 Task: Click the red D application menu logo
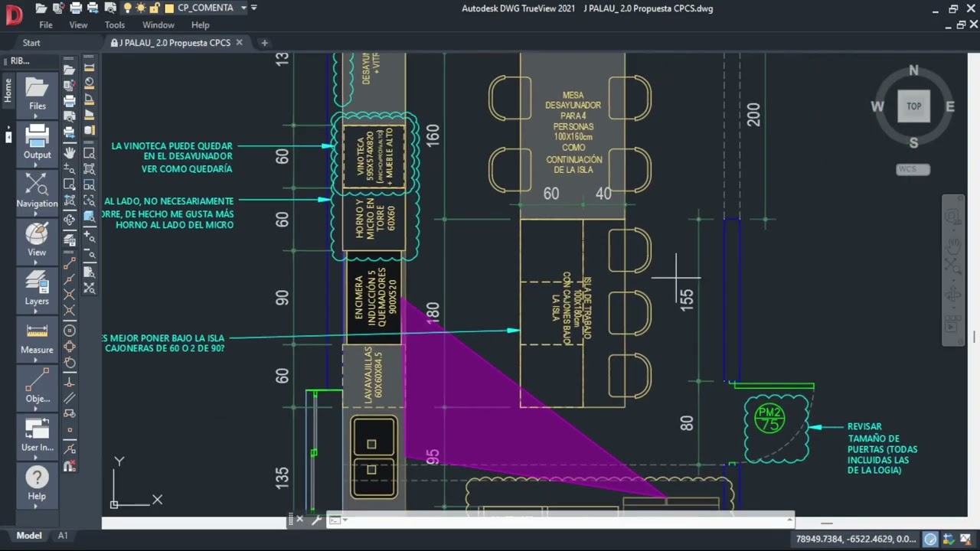click(14, 15)
